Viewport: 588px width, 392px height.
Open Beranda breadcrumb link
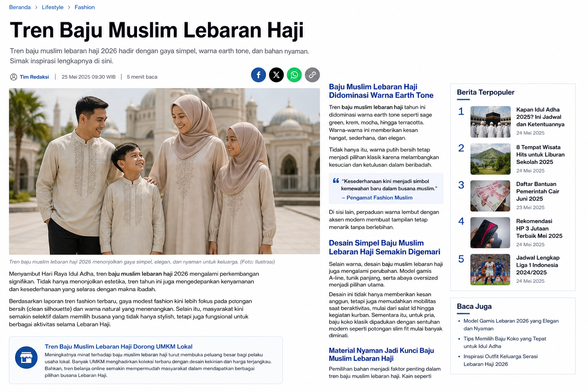(20, 7)
